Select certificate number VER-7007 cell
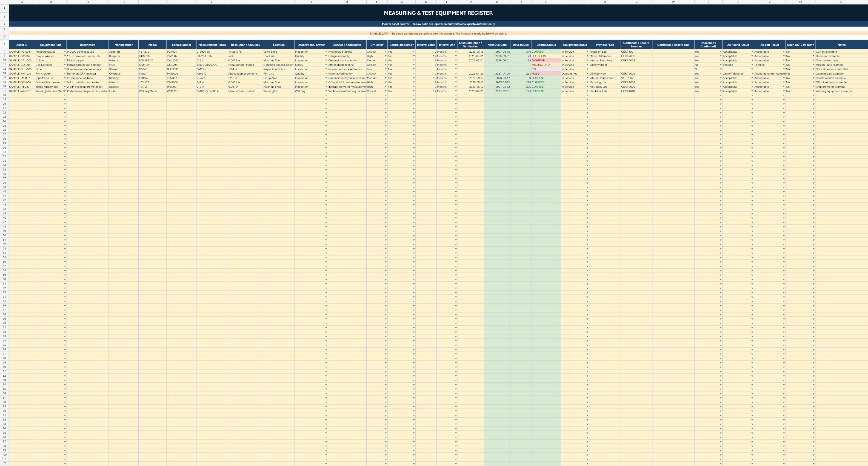 636,78
